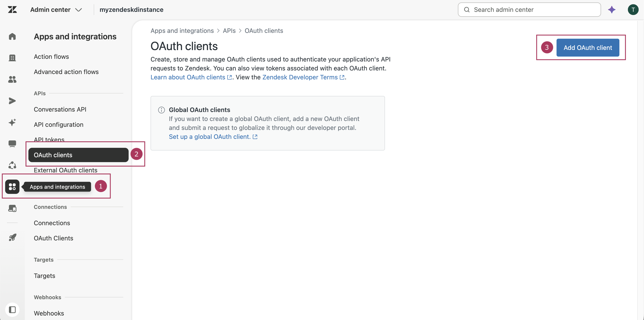Open the Channels arrow icon
The width and height of the screenshot is (644, 320).
tap(12, 101)
